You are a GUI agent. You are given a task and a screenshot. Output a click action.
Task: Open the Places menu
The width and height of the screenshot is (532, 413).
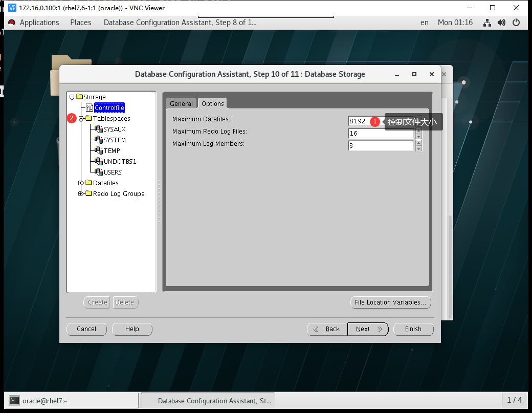pos(81,23)
